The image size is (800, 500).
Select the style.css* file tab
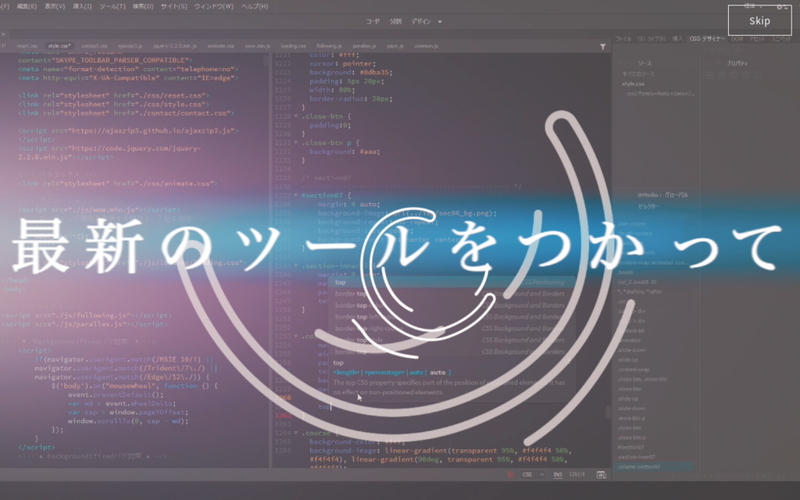59,46
